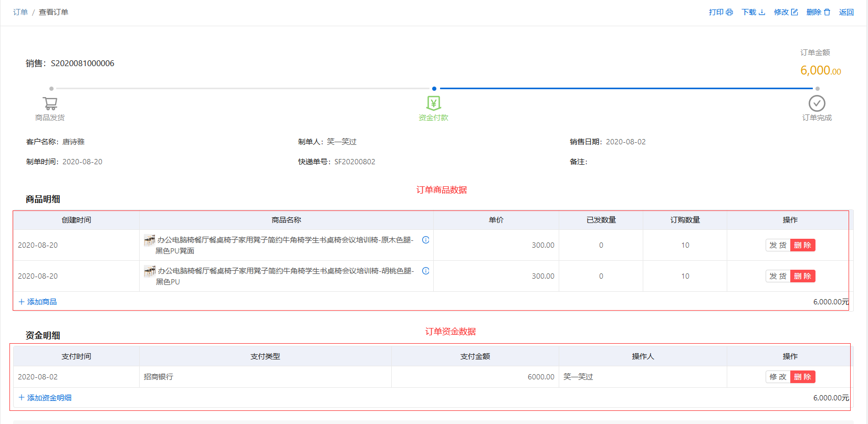The height and width of the screenshot is (424, 868).
Task: Click the 支付金额 column header
Action: pyautogui.click(x=475, y=356)
